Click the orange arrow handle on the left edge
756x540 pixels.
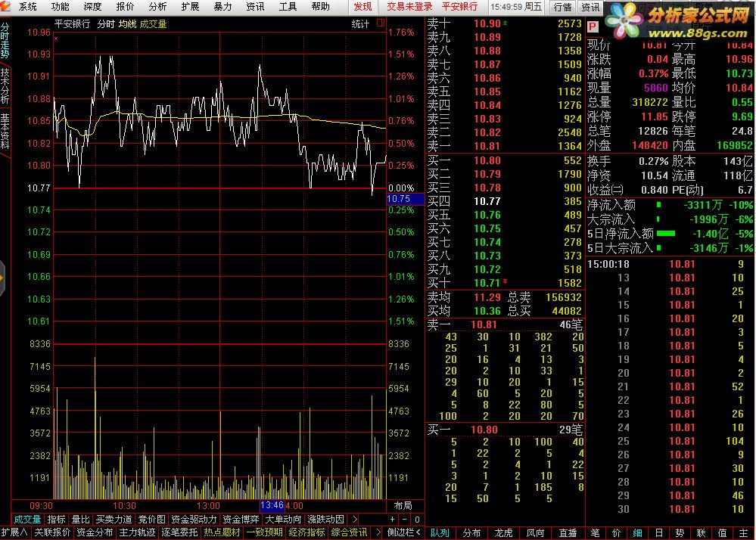point(2,278)
